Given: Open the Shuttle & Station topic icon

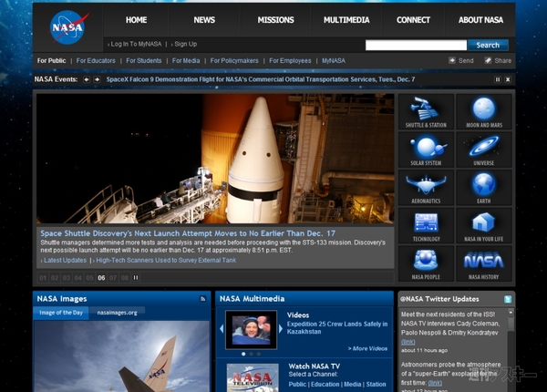Looking at the screenshot, I should (x=426, y=111).
